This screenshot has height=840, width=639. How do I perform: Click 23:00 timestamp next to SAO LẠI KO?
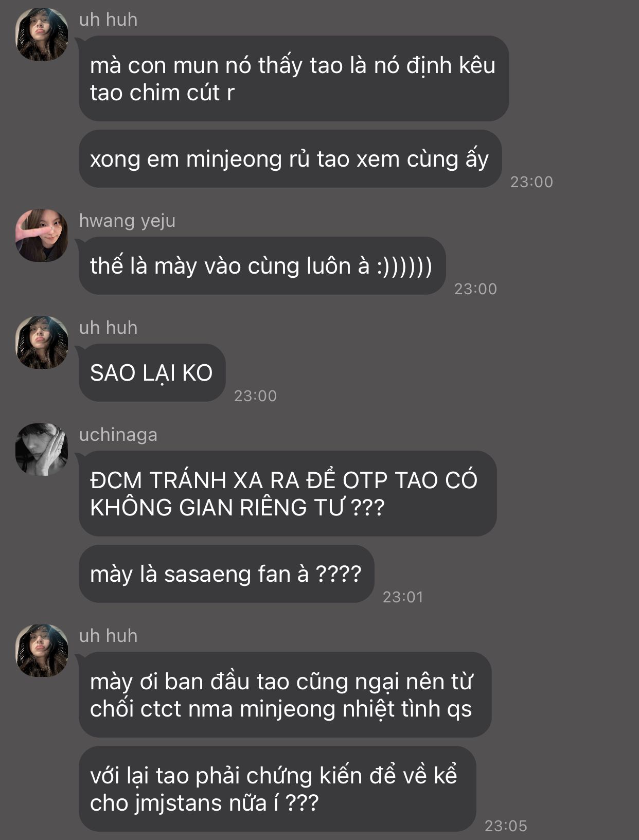(255, 396)
